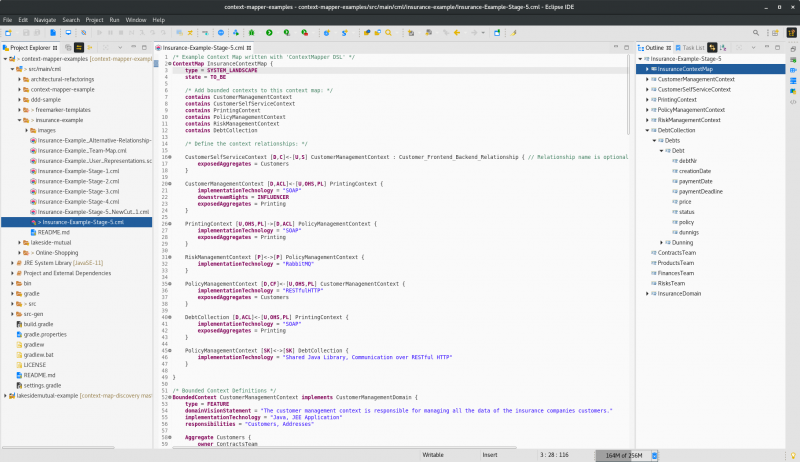This screenshot has height=462, width=800.
Task: Click the editor horizontal scrollbar
Action: coord(344,448)
